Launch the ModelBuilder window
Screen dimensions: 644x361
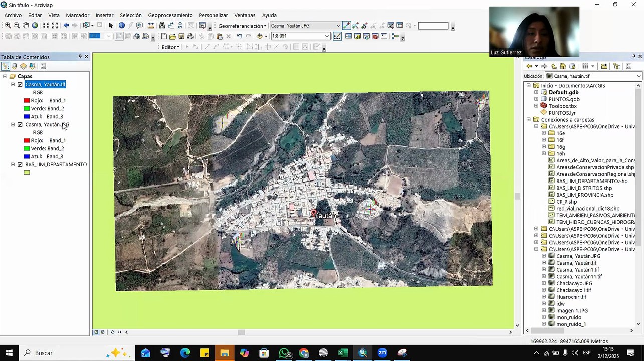click(x=395, y=36)
